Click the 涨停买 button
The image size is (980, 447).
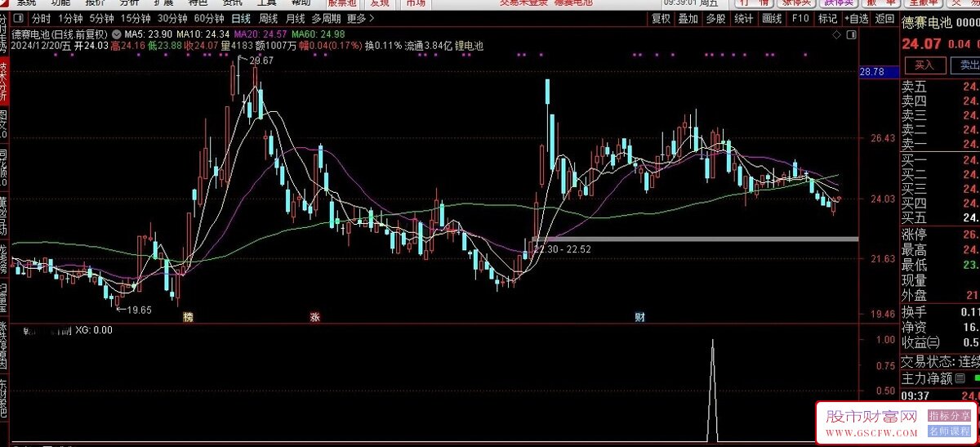[797, 3]
